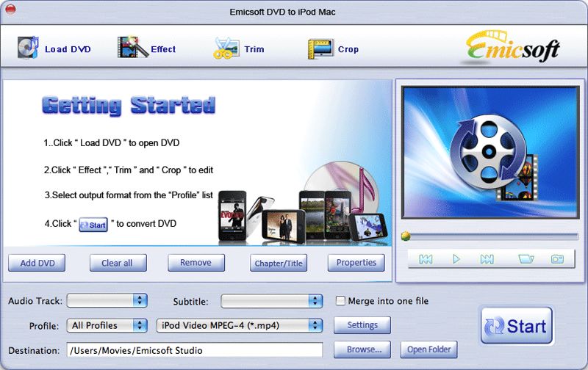The image size is (588, 370).
Task: Close the window with red button
Action: 10,9
